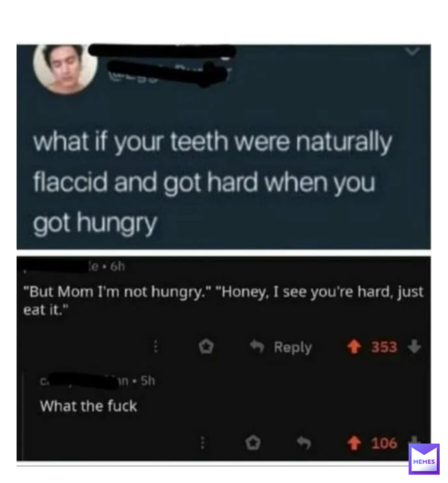Give award to the 106-point reply

click(253, 443)
